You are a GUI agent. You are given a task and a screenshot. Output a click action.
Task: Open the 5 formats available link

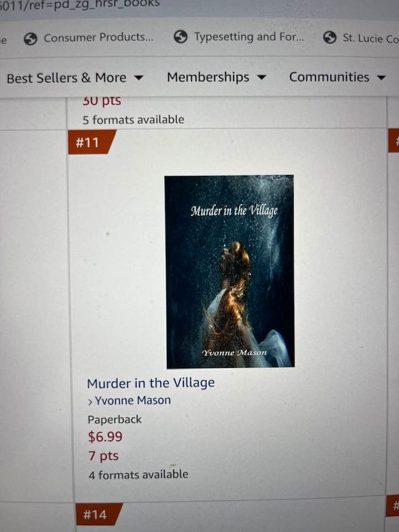(134, 120)
